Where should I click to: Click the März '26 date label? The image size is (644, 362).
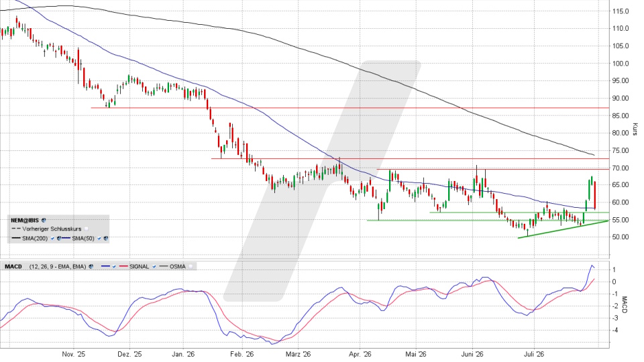298,354
